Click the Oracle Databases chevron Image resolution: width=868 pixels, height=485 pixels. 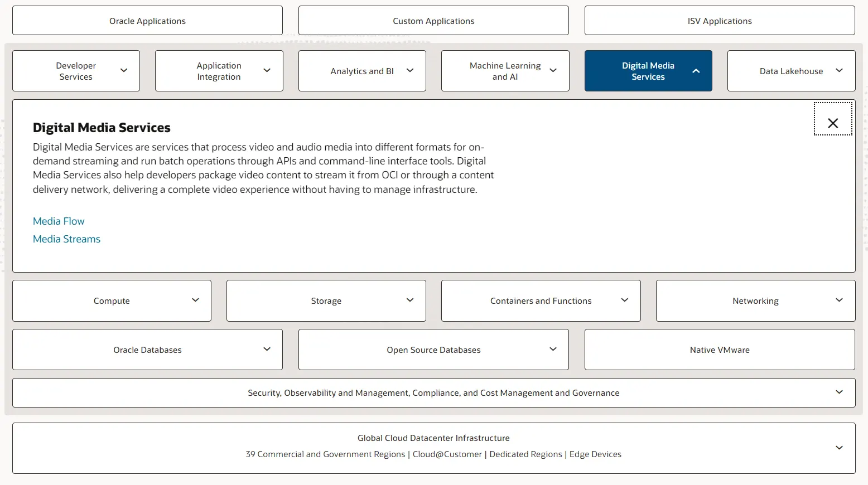point(267,350)
